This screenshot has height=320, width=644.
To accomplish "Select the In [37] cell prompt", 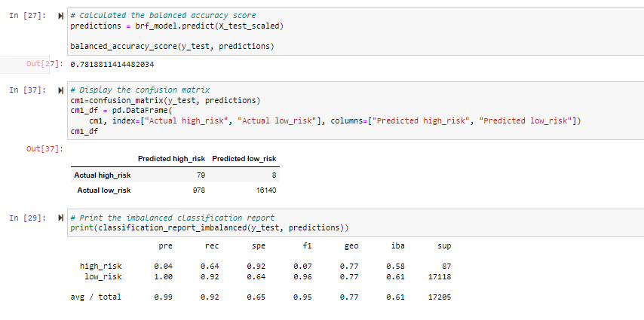I will pos(28,90).
